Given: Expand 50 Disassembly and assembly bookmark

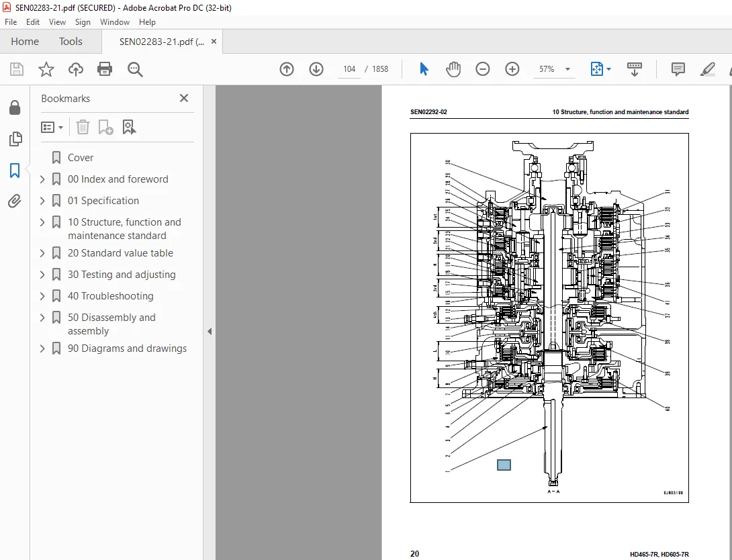Looking at the screenshot, I should coord(42,318).
